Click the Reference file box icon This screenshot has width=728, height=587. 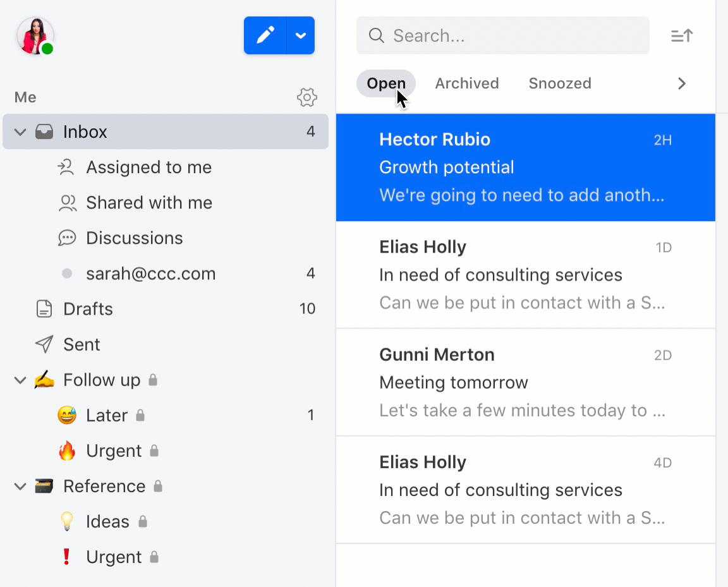[44, 487]
